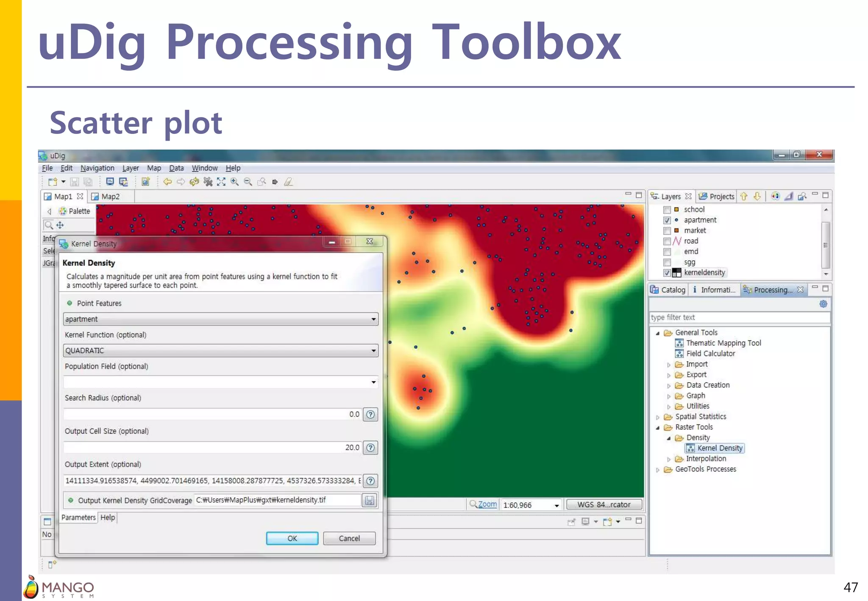868x601 pixels.
Task: Uncheck the apartment layer checkbox
Action: pos(667,220)
